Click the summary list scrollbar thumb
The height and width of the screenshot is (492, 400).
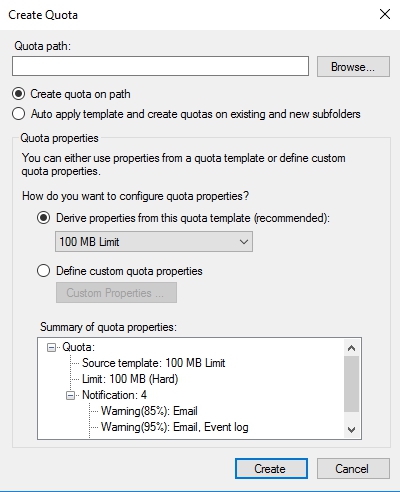tap(351, 384)
